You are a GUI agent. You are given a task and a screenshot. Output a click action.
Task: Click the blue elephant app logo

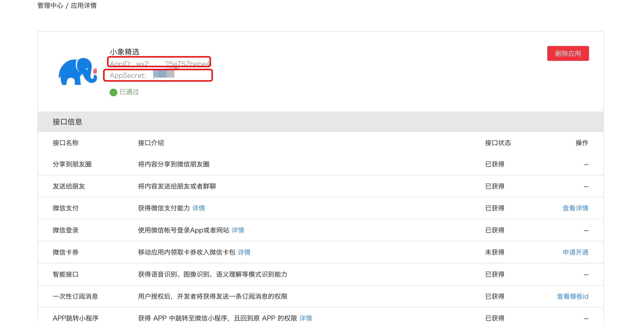pos(78,72)
